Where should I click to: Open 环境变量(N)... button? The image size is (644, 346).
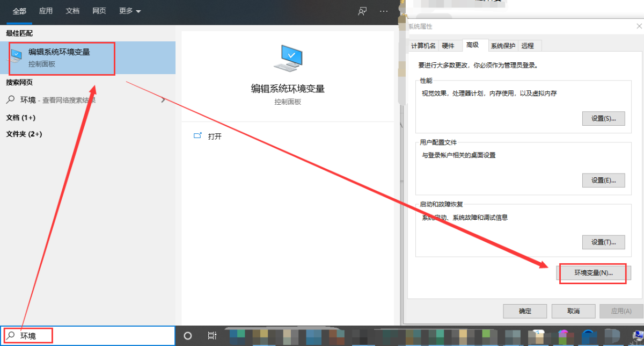click(x=593, y=273)
